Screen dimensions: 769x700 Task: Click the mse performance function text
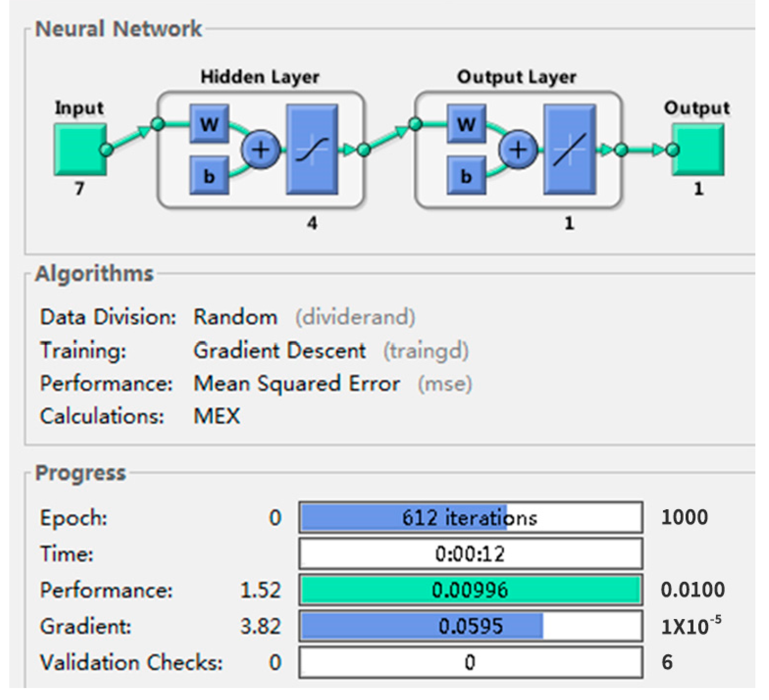click(445, 383)
